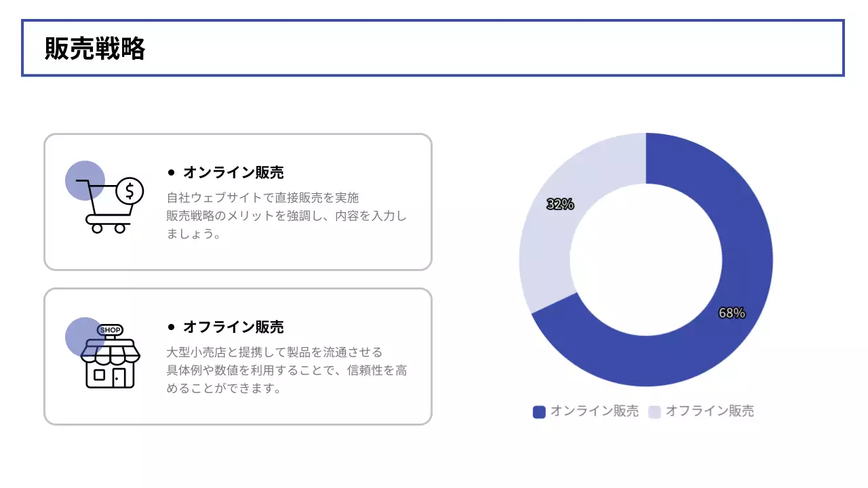Click the light lavender オフライン販売 legend swatch

point(654,412)
